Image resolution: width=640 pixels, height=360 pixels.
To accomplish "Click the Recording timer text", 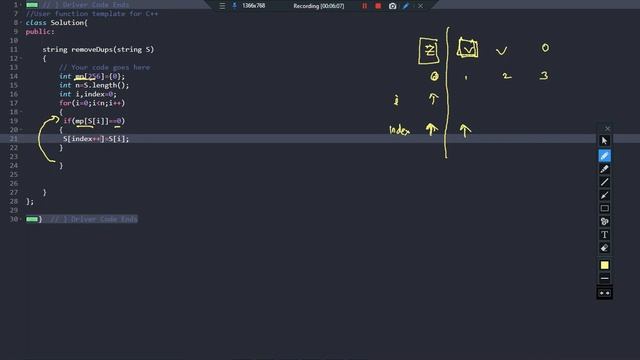I will coord(318,6).
